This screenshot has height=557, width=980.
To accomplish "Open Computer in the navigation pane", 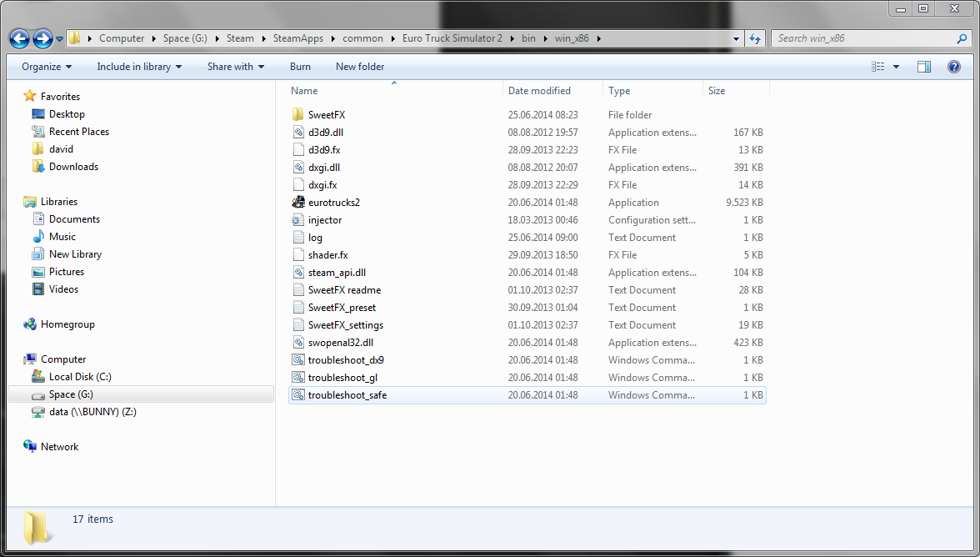I will pyautogui.click(x=63, y=359).
